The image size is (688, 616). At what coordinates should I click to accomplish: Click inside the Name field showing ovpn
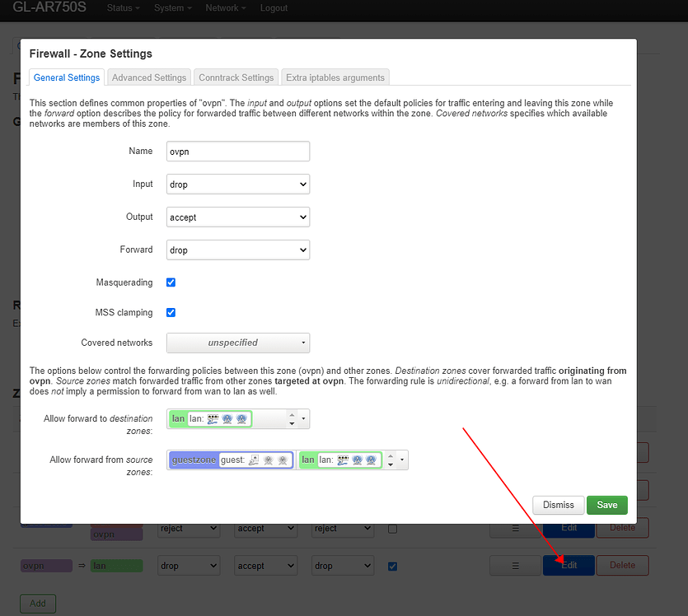point(237,151)
